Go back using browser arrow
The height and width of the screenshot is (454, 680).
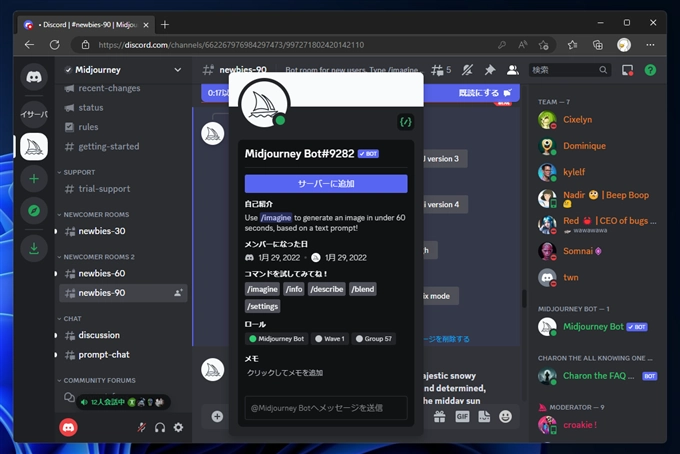click(29, 45)
